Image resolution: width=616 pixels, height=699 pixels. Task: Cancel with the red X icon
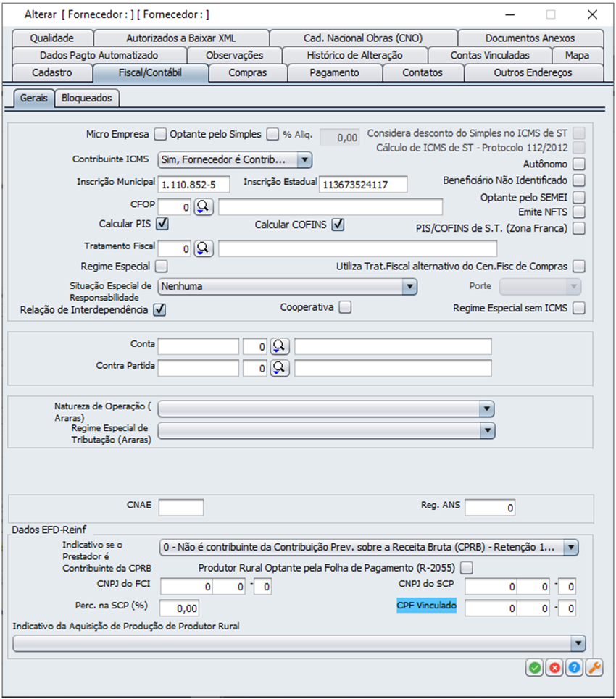(554, 667)
